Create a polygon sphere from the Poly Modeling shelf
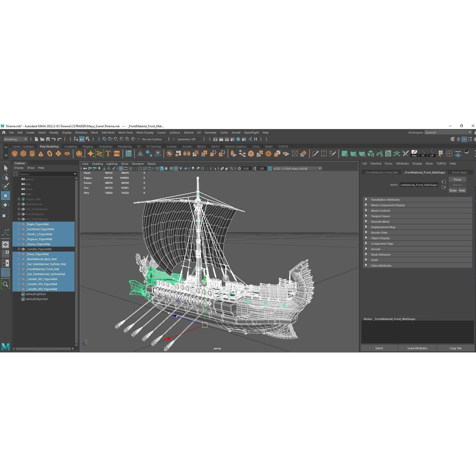This screenshot has width=476, height=476. tap(15, 154)
